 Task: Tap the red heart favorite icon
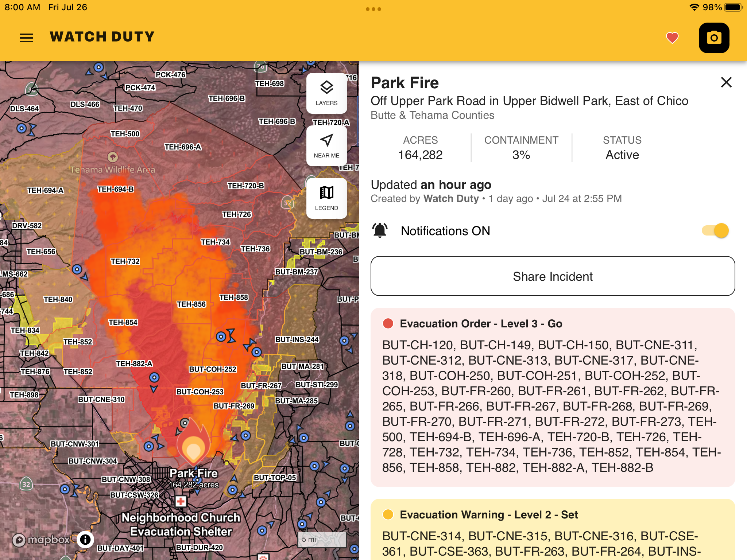(x=672, y=38)
